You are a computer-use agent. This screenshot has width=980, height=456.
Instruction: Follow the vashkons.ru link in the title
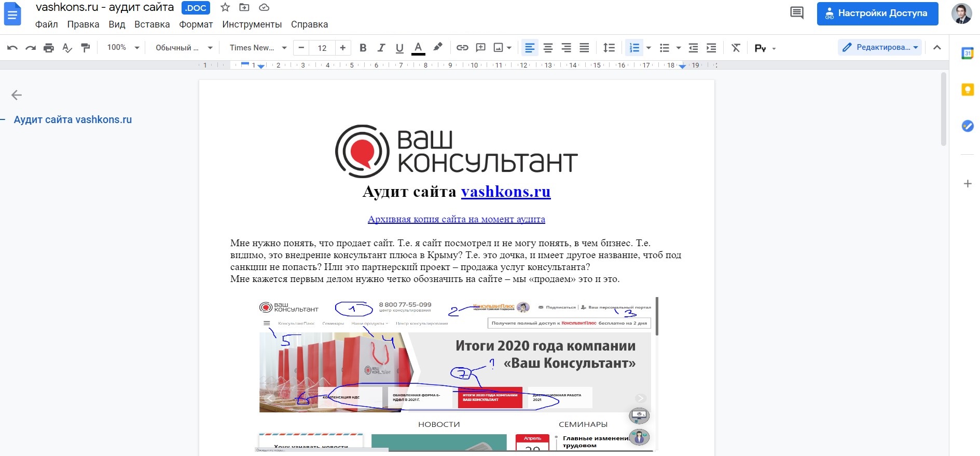[x=506, y=192]
